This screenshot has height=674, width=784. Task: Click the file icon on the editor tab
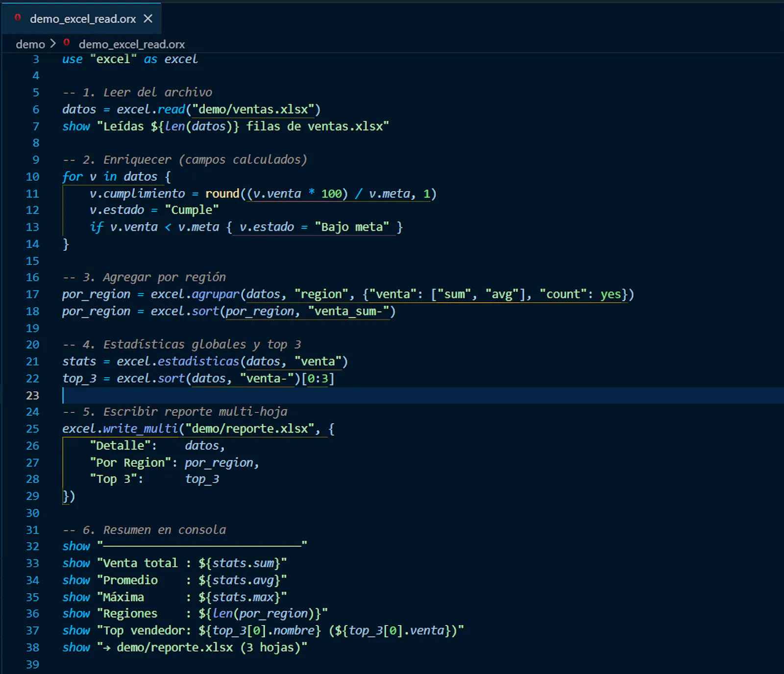pyautogui.click(x=18, y=18)
